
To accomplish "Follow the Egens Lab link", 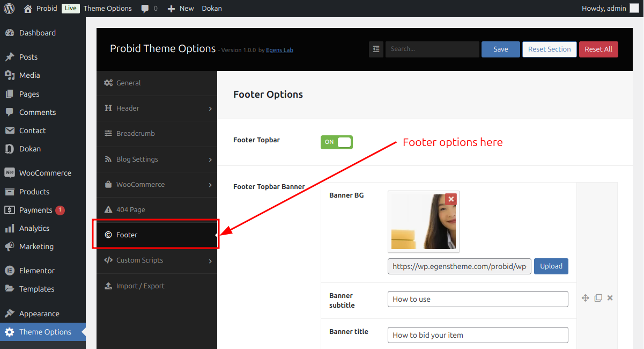I will [279, 50].
